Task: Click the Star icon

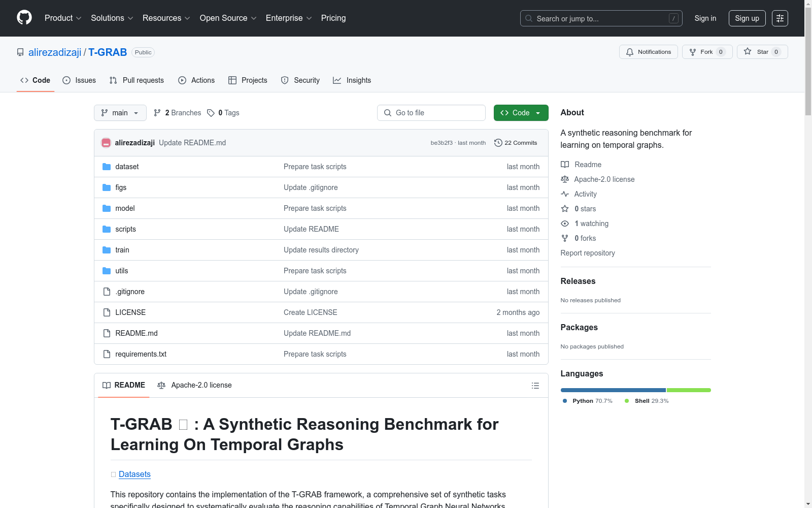Action: click(748, 51)
